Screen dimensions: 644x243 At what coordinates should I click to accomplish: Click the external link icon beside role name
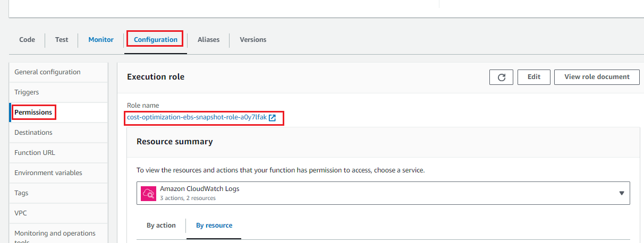click(272, 118)
